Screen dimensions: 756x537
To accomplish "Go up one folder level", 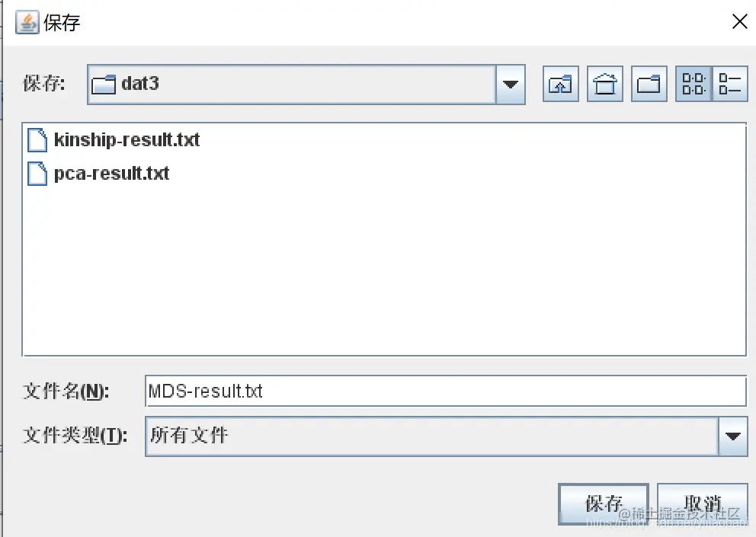I will coord(560,84).
